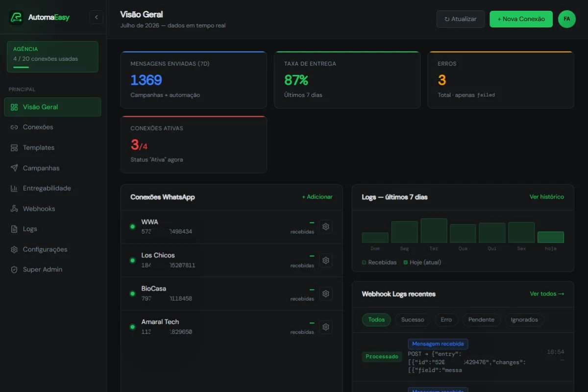Click the + Nova Conexão button
Image resolution: width=588 pixels, height=392 pixels.
pyautogui.click(x=521, y=19)
